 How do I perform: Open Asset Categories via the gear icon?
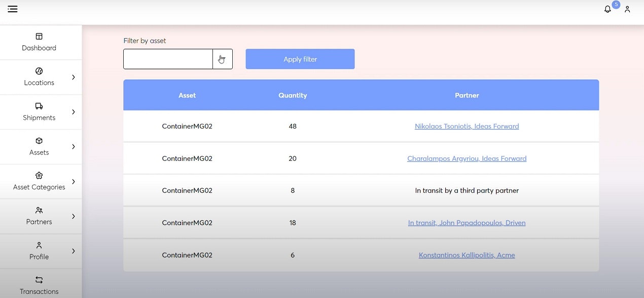39,175
